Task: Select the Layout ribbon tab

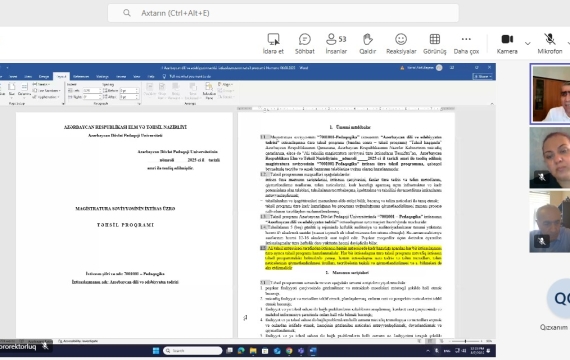Action: [x=61, y=76]
